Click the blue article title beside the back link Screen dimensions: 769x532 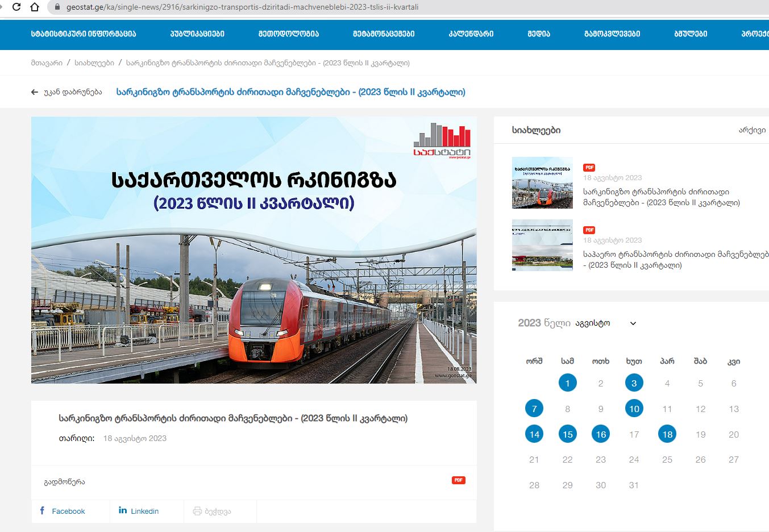(290, 92)
